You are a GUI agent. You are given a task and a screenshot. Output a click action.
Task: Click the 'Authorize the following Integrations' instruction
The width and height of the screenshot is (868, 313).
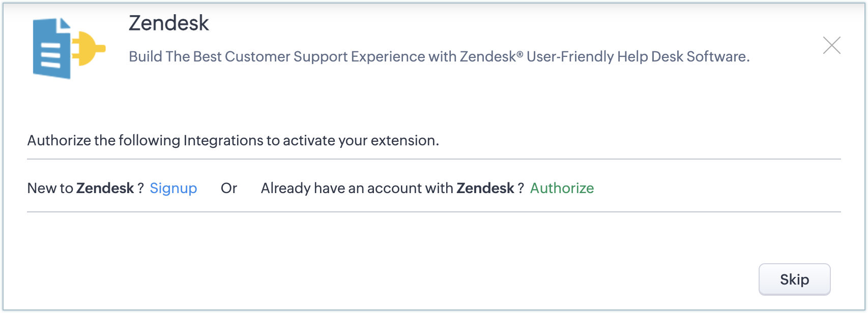click(233, 141)
